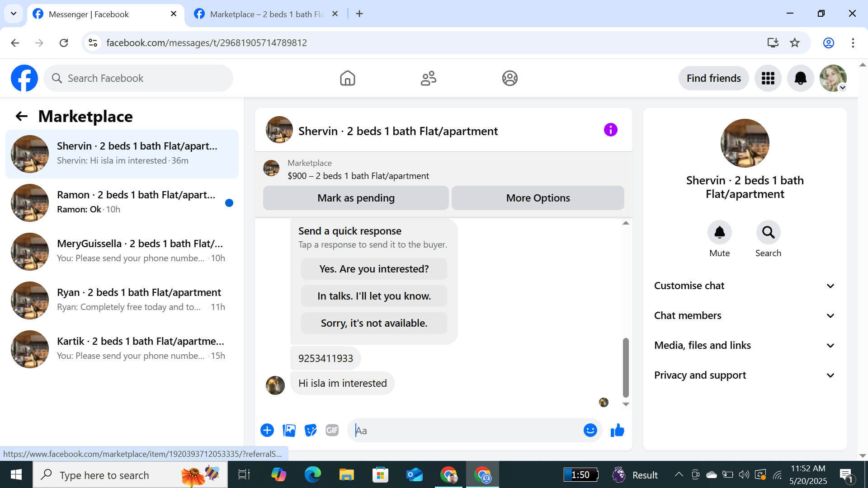The image size is (868, 488).
Task: Send a thumbs-up like
Action: 617,430
